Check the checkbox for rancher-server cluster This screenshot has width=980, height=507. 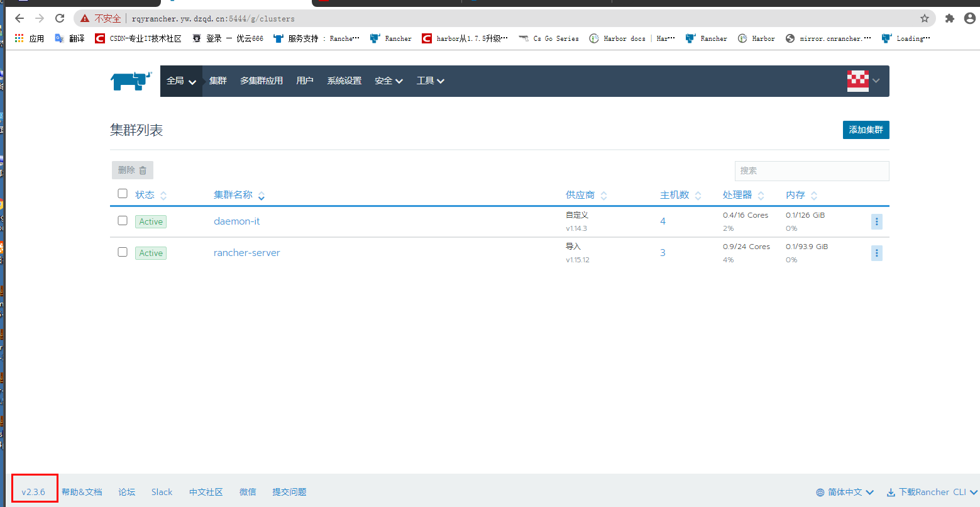click(x=122, y=253)
